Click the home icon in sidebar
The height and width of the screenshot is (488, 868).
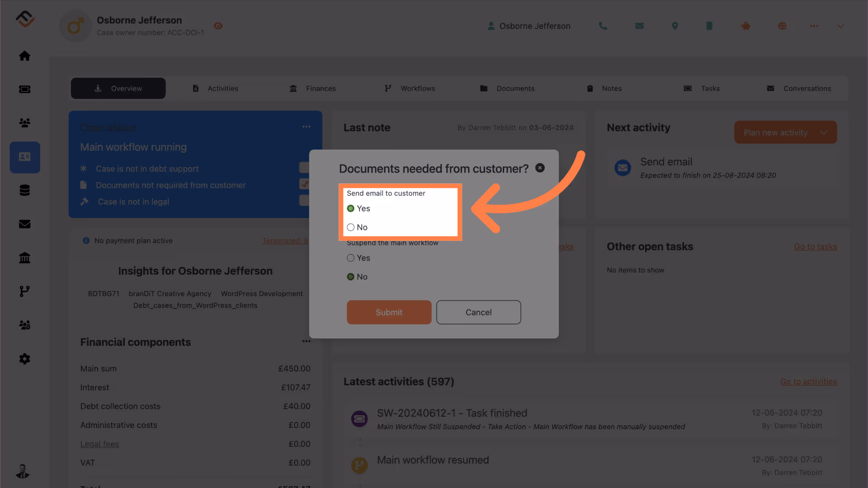pos(25,56)
